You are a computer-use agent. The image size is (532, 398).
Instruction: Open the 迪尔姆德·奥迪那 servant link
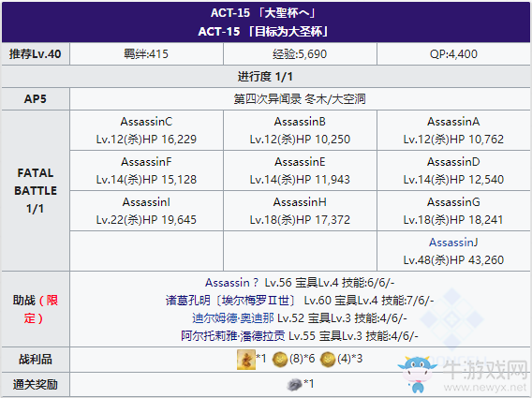(233, 317)
